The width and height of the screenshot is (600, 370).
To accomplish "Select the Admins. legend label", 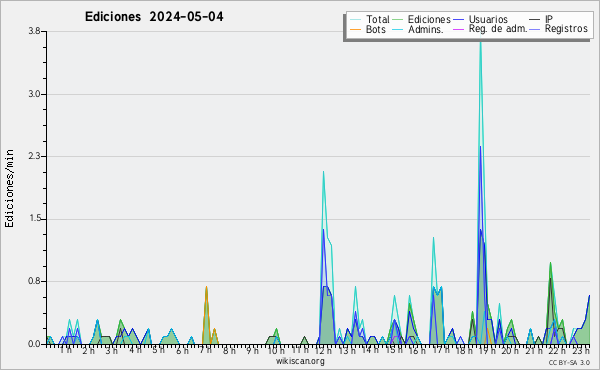I will [426, 29].
